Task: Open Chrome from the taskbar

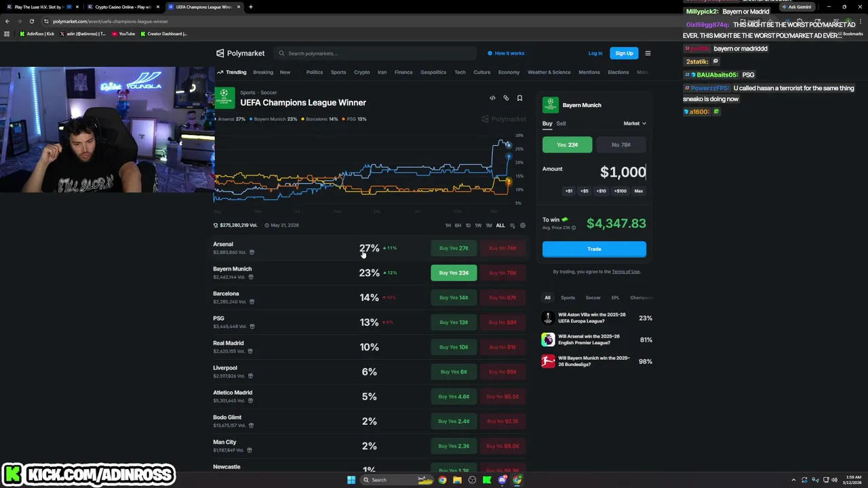Action: (x=442, y=480)
